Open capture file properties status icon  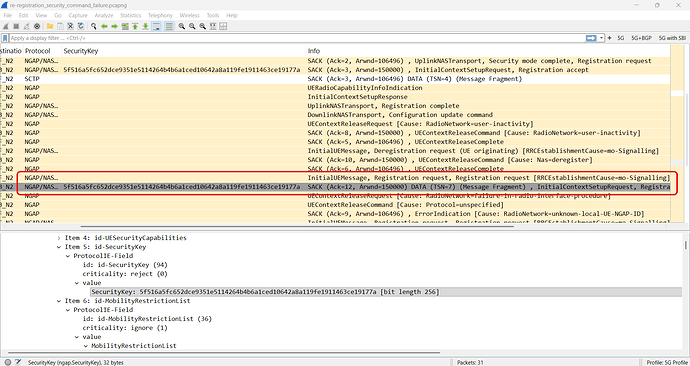pyautogui.click(x=18, y=362)
